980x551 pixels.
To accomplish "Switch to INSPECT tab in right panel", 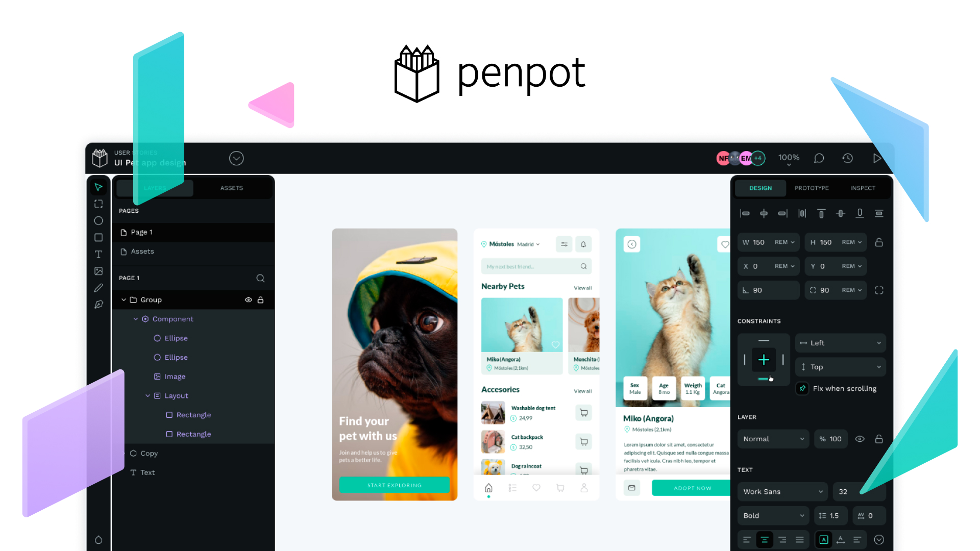I will pyautogui.click(x=862, y=188).
